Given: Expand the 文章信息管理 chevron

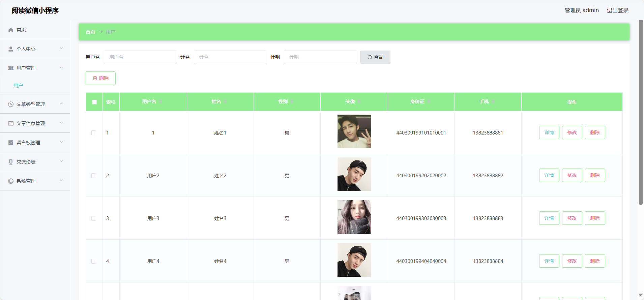Looking at the screenshot, I should click(x=61, y=123).
